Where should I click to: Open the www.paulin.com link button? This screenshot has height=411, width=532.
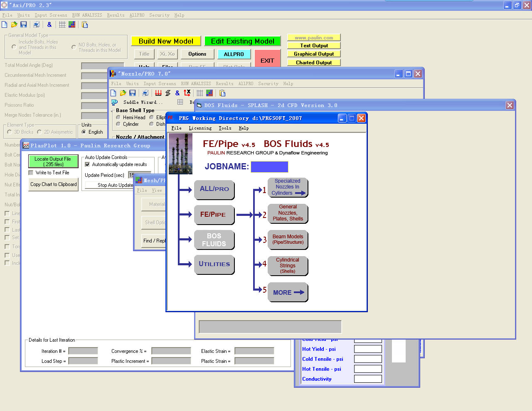(314, 38)
